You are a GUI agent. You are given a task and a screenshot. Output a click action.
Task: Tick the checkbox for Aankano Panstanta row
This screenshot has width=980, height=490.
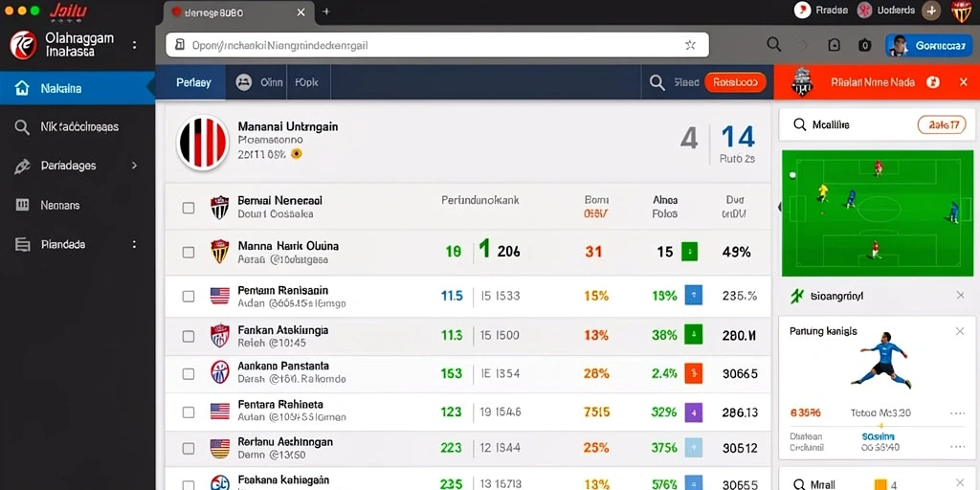tap(189, 374)
